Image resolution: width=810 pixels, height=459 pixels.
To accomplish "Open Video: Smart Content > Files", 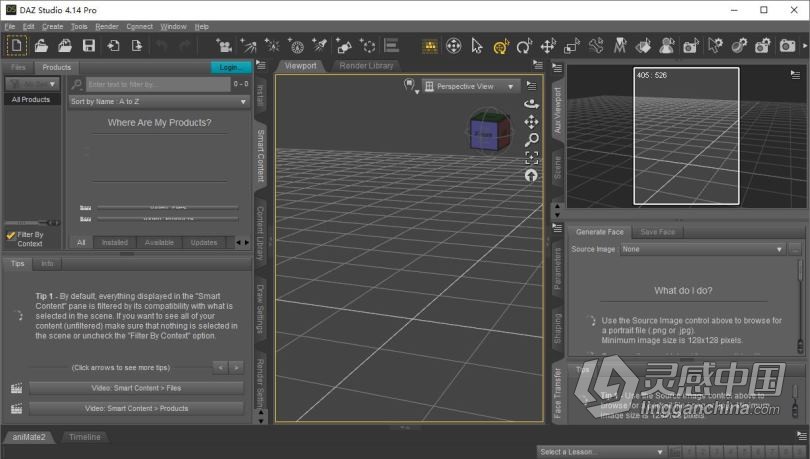I will click(136, 388).
